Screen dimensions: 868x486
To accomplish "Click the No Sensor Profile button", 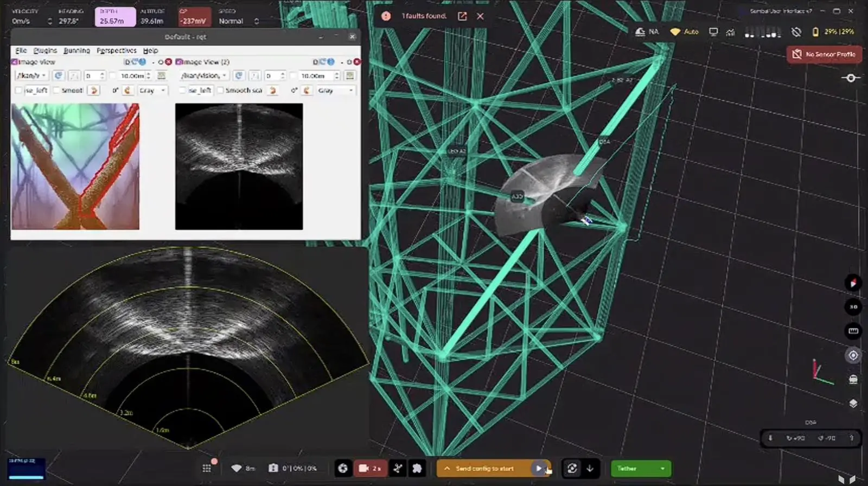I will tap(824, 54).
